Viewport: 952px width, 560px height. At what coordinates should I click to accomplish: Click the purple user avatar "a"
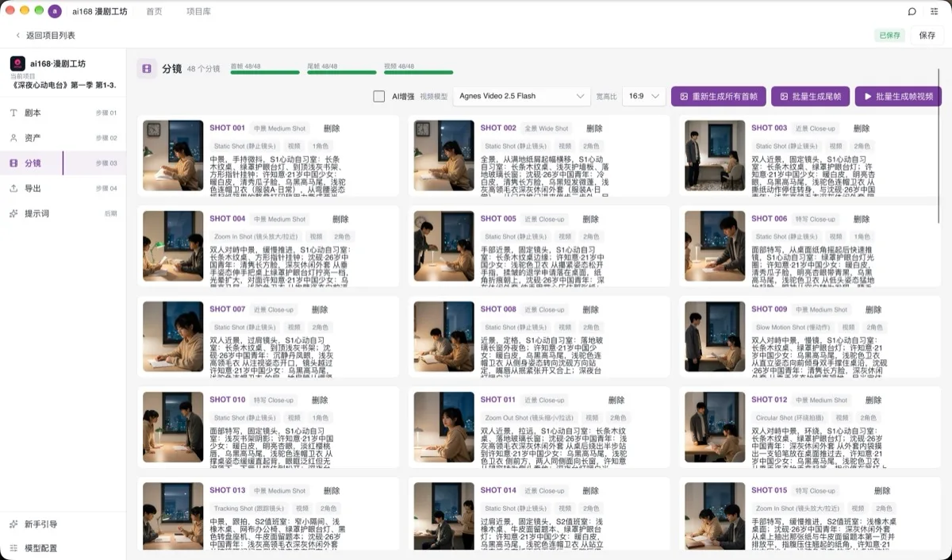[55, 11]
